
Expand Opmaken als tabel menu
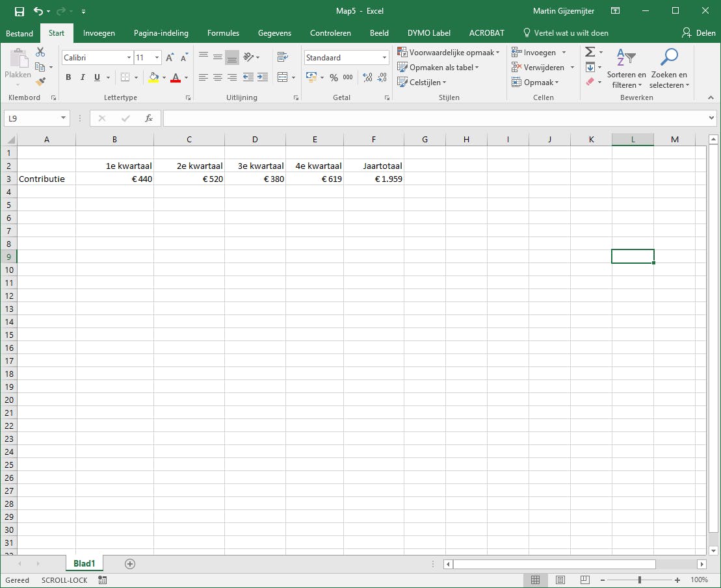[438, 68]
